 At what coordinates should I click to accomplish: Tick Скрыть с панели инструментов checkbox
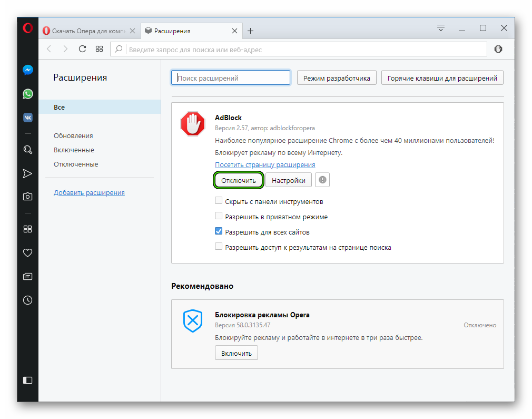click(219, 201)
